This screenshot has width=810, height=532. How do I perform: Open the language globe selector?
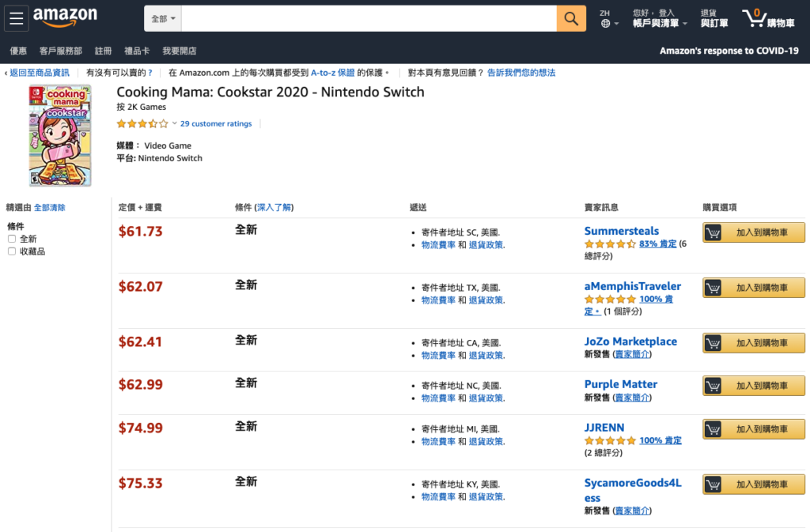click(609, 18)
